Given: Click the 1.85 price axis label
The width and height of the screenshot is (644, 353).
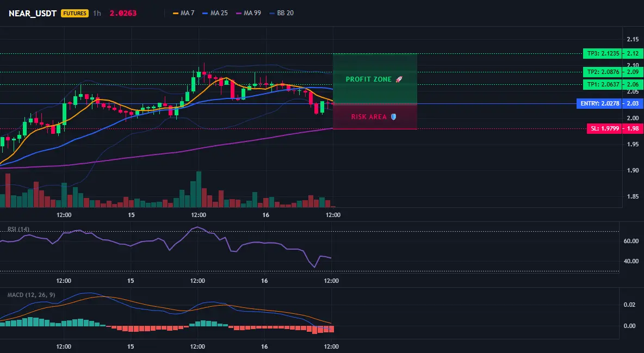Looking at the screenshot, I should (x=633, y=197).
